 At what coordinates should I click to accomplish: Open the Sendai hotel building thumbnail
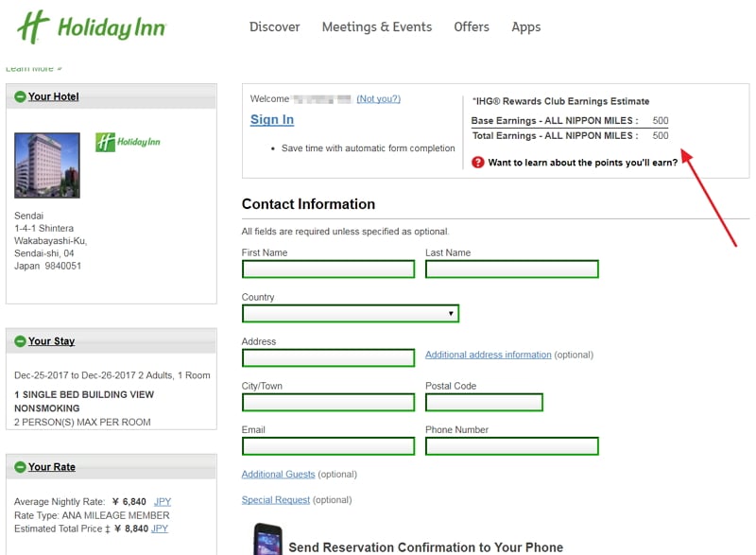[47, 165]
